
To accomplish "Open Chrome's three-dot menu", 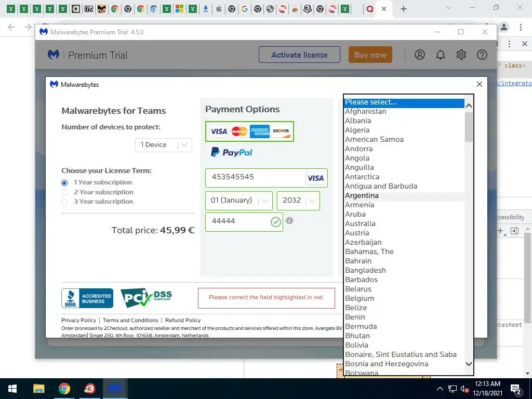I will pyautogui.click(x=521, y=27).
